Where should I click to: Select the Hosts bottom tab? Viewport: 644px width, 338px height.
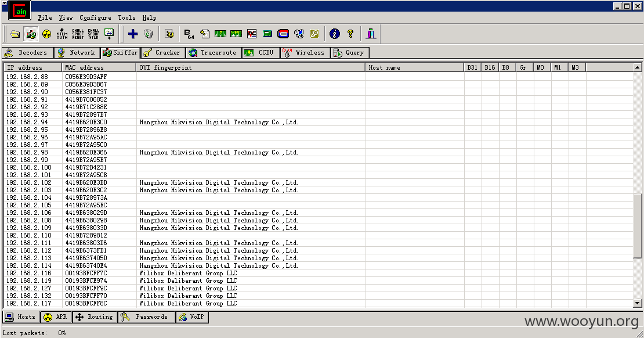click(x=21, y=317)
